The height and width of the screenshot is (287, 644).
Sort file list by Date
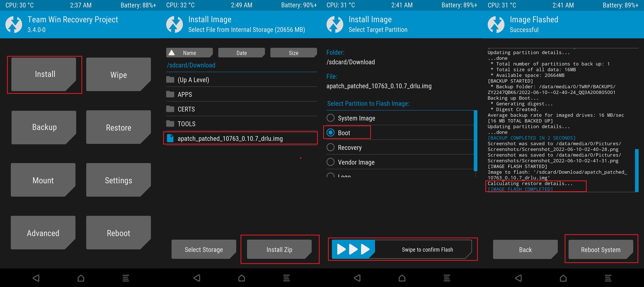click(241, 53)
